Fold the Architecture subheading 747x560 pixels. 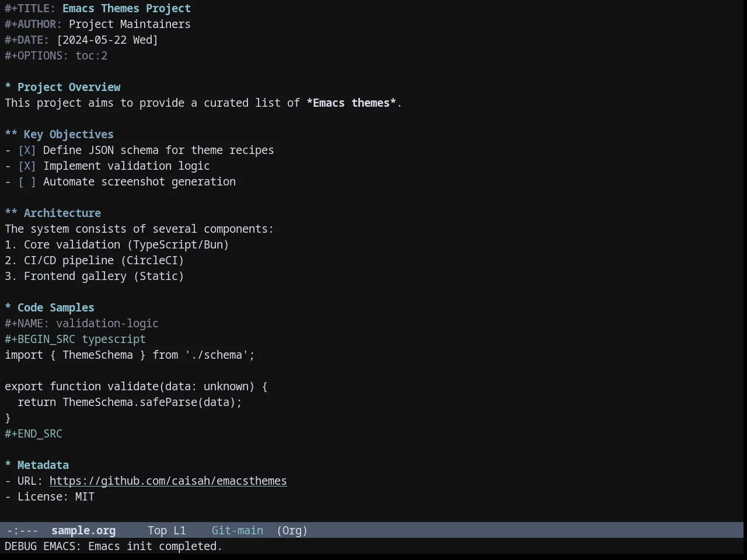[x=53, y=213]
